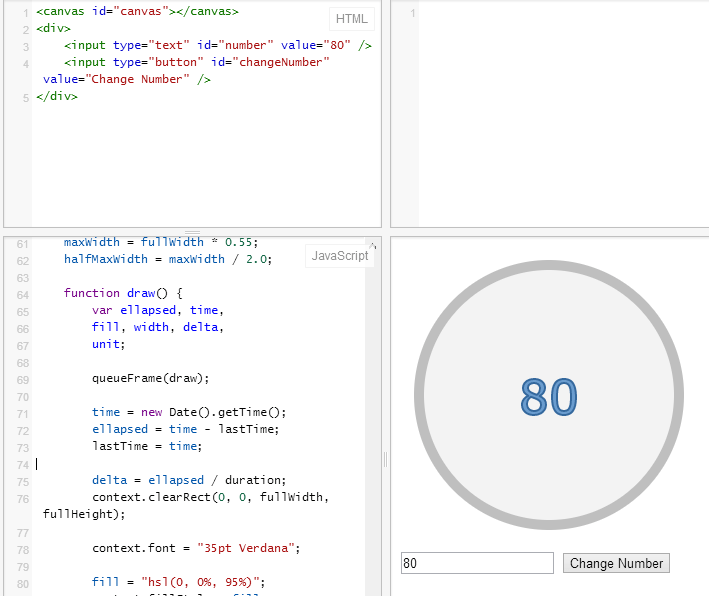Click 'var ellapsed, time,' declaration line

pos(158,310)
